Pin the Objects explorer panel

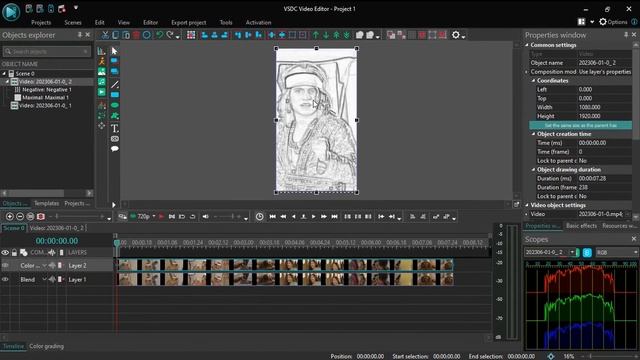tap(80, 35)
